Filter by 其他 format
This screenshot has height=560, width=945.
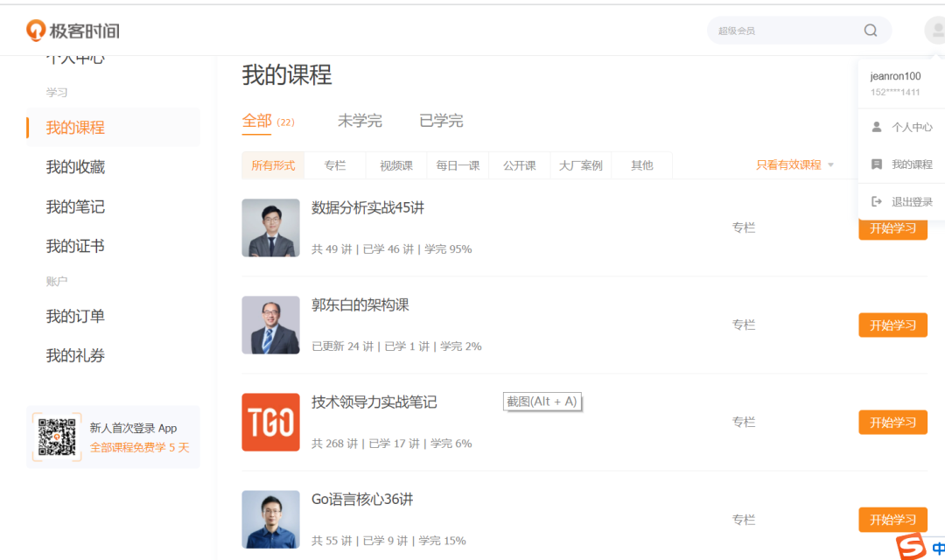(642, 165)
